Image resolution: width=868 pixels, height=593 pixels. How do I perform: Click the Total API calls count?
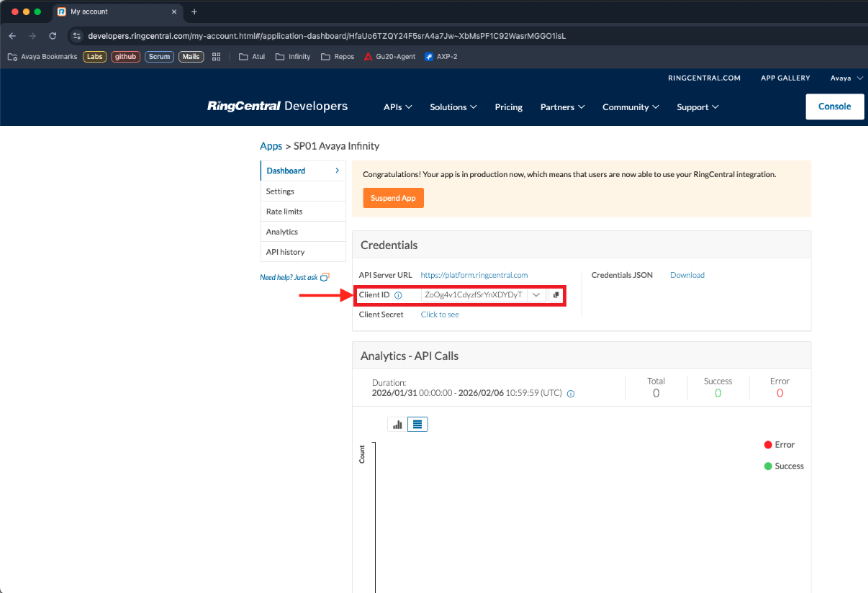pos(656,393)
